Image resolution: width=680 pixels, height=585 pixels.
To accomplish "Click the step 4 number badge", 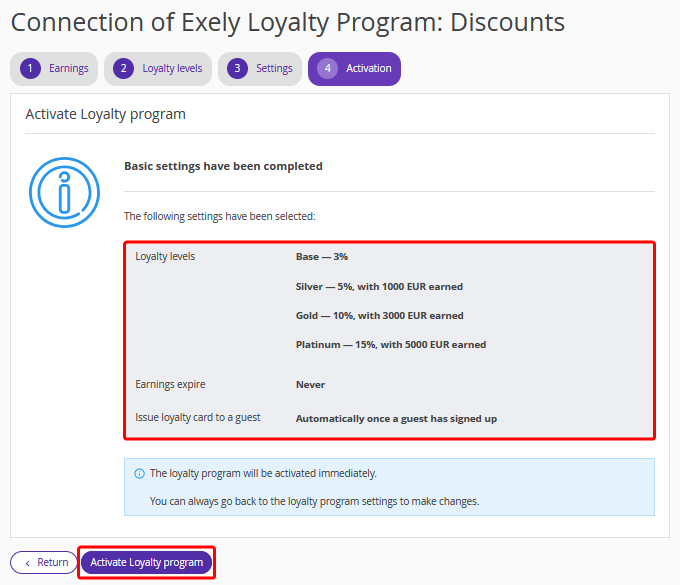I will pos(327,69).
